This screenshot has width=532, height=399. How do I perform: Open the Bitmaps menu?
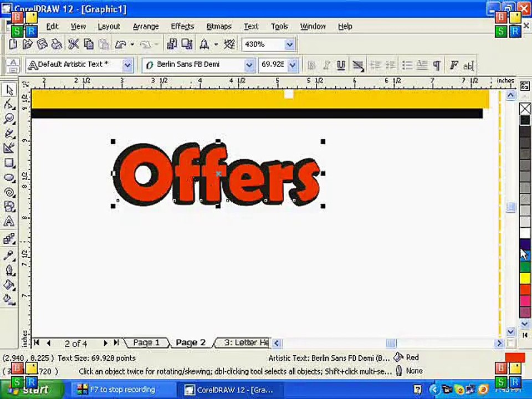[x=219, y=27]
